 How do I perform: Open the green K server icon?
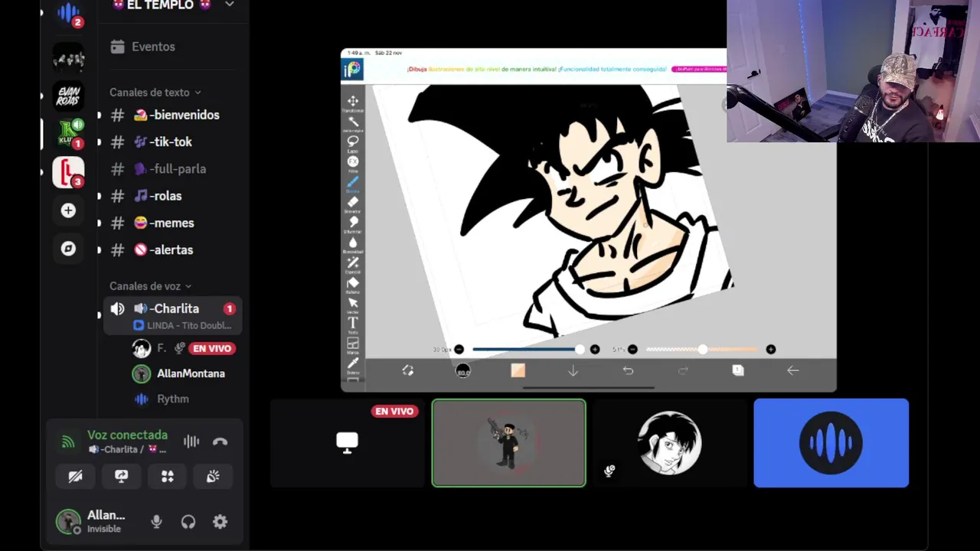(x=68, y=134)
